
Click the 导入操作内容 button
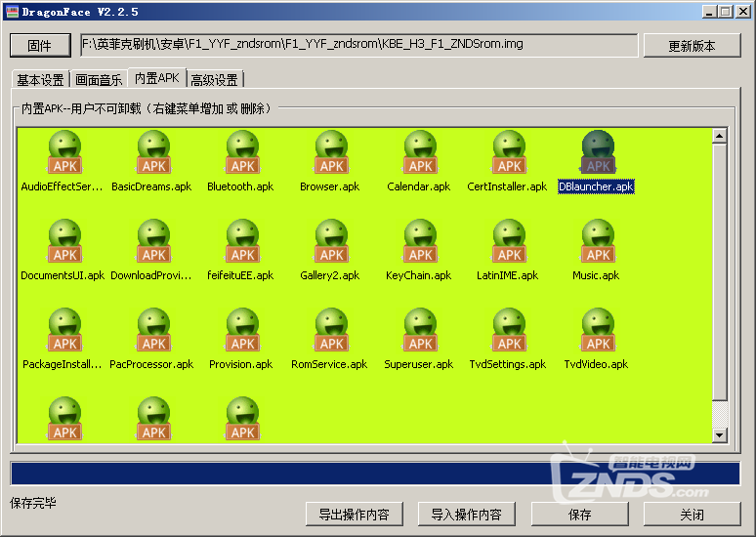[466, 515]
